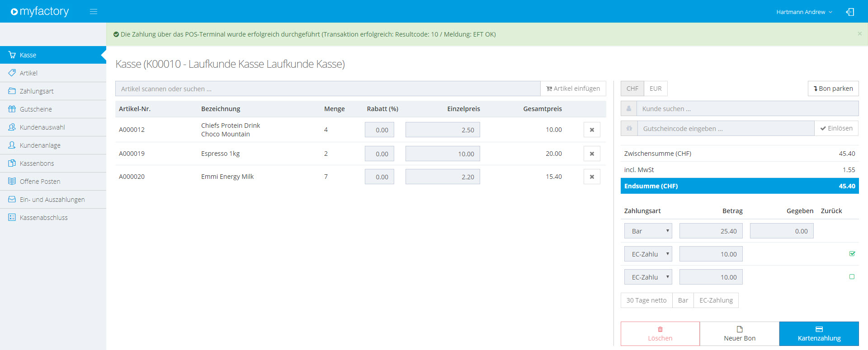Image resolution: width=868 pixels, height=350 pixels.
Task: Click the Menge column header
Action: click(x=334, y=109)
